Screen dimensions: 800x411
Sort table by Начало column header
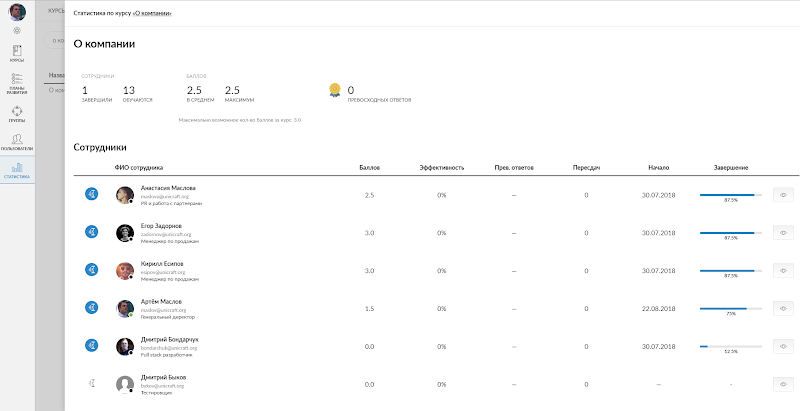click(658, 167)
